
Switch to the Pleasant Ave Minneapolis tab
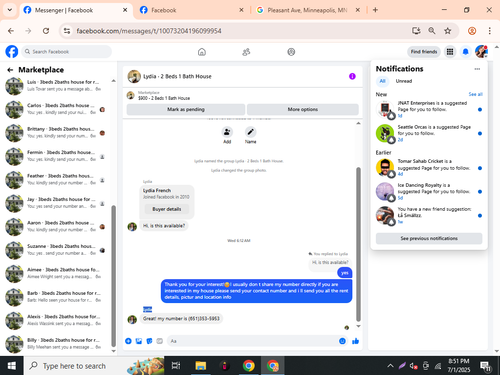pyautogui.click(x=307, y=10)
